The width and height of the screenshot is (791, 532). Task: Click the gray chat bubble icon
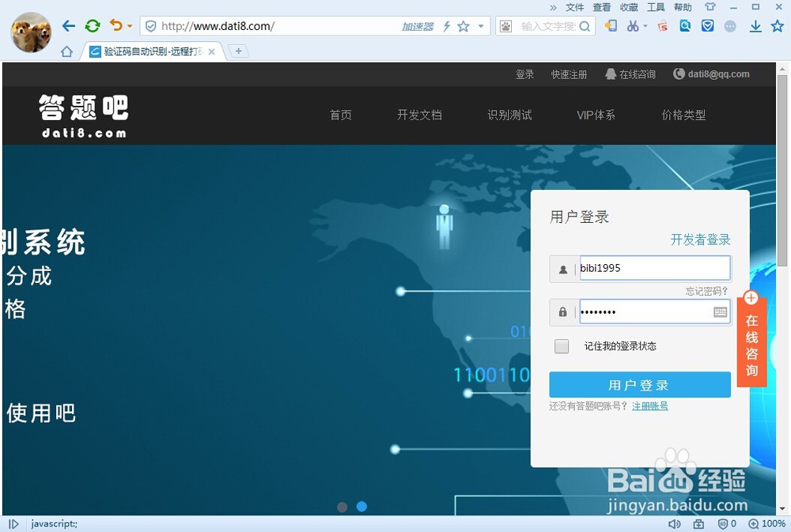tap(730, 26)
